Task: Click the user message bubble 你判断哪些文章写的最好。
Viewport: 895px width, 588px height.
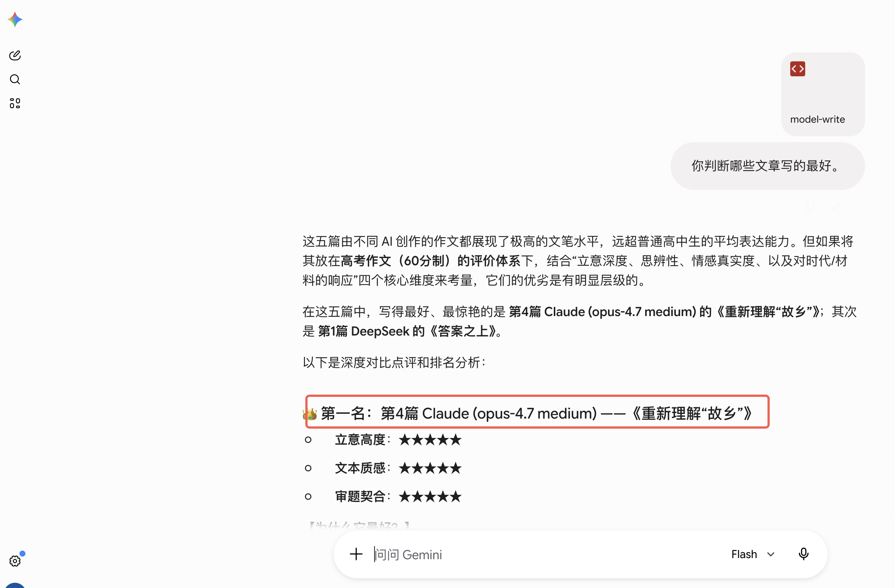Action: click(x=767, y=166)
